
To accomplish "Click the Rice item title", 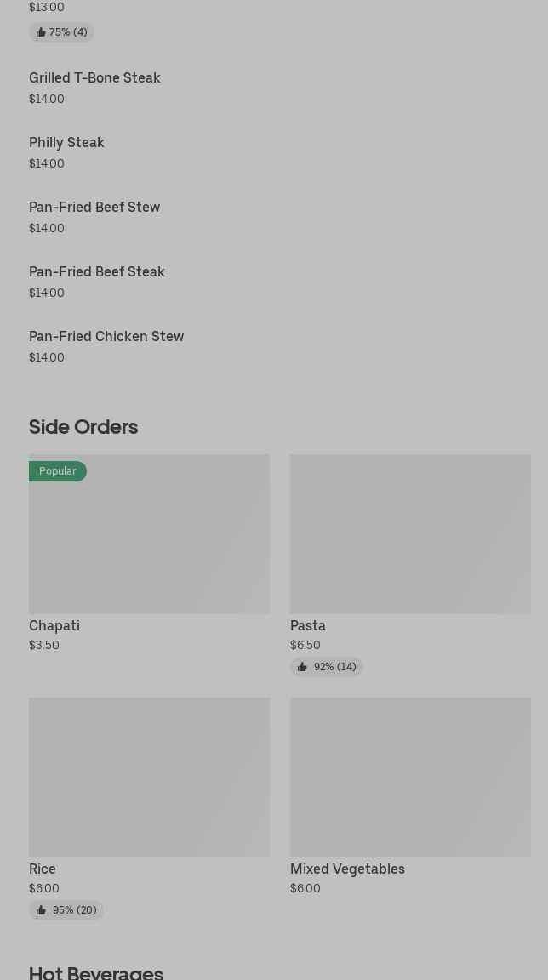I will coord(43,869).
